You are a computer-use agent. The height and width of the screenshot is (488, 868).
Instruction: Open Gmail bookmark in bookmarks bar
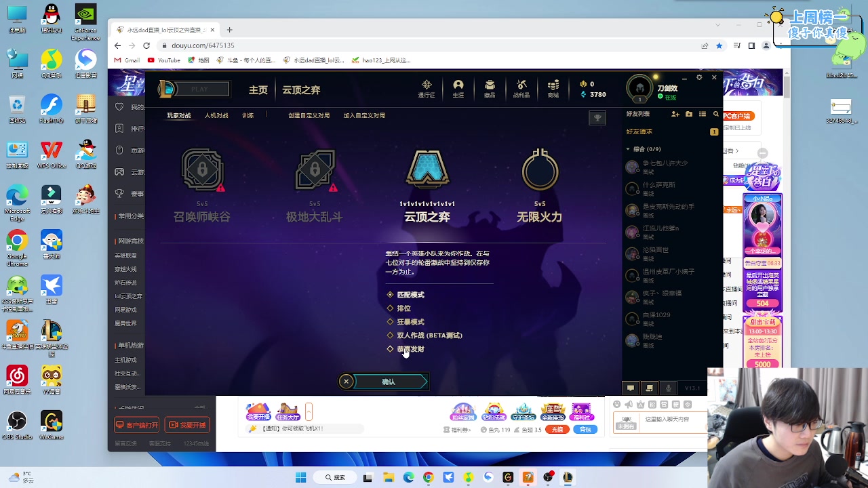coord(127,60)
